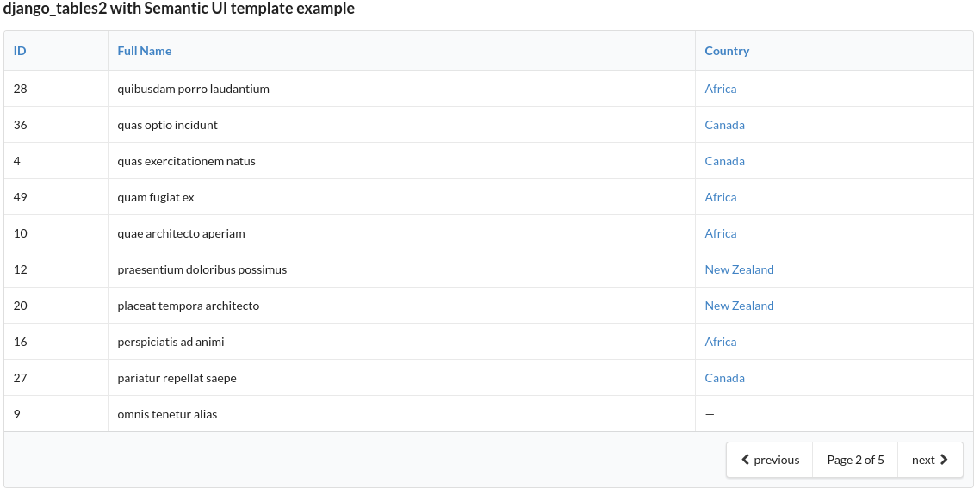980x495 pixels.
Task: Click the next page chevron icon
Action: [944, 460]
